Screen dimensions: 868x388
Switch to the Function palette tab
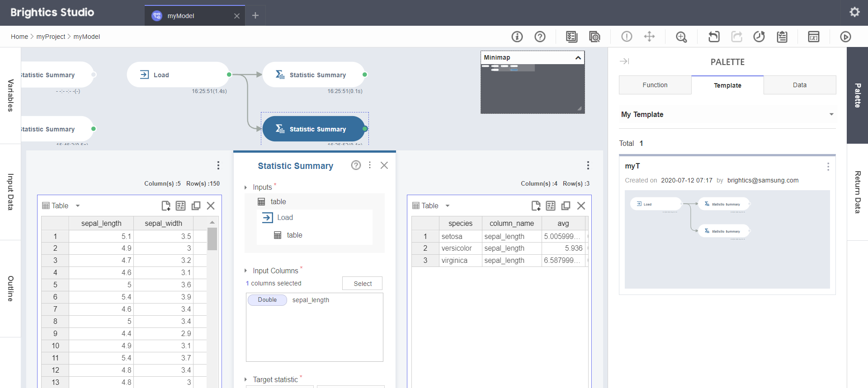pyautogui.click(x=655, y=85)
